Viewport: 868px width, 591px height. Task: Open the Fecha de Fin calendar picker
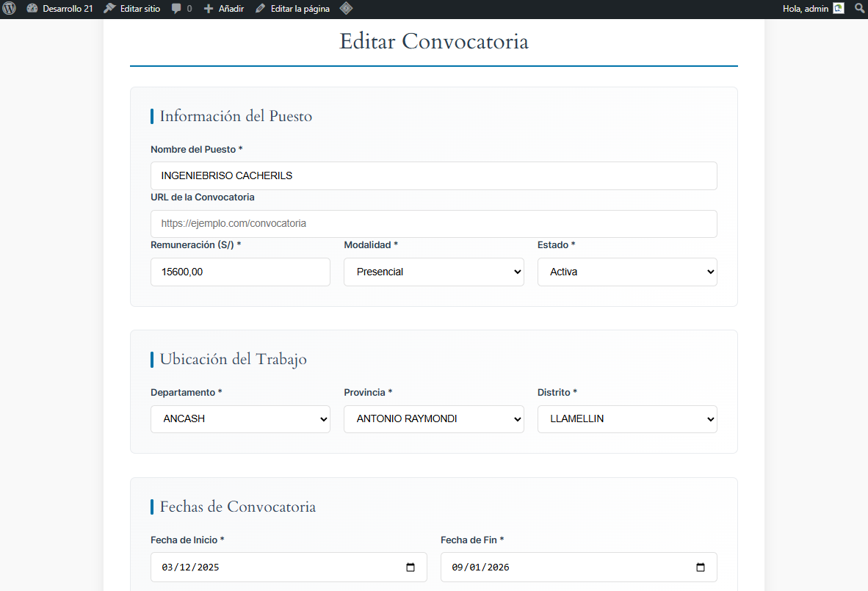point(701,568)
